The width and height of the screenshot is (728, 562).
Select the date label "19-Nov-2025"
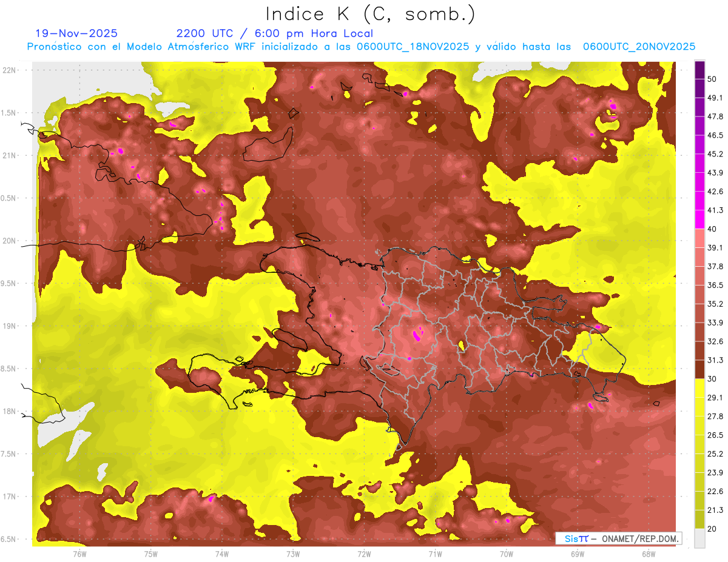(x=76, y=33)
